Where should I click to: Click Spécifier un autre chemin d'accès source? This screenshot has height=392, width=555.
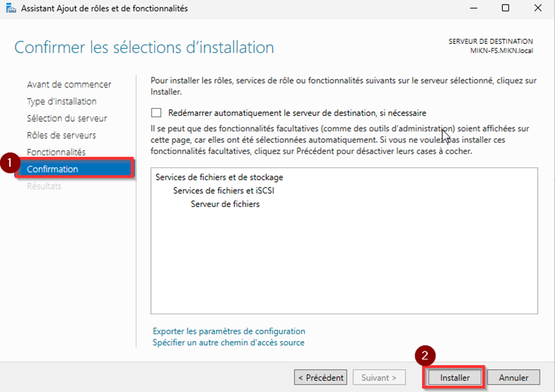(x=228, y=342)
